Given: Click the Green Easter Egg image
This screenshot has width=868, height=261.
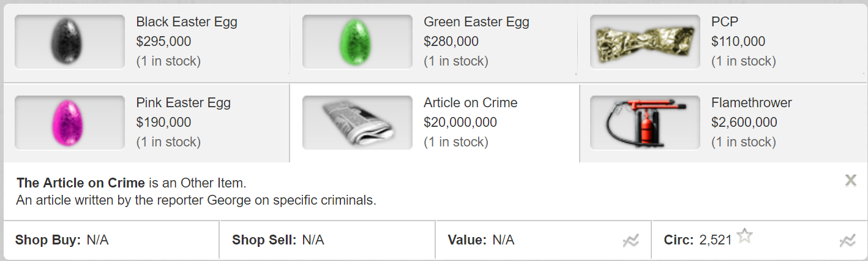Looking at the screenshot, I should (x=357, y=42).
